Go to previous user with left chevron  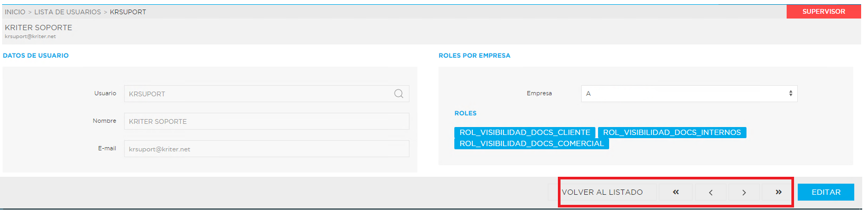tap(711, 192)
